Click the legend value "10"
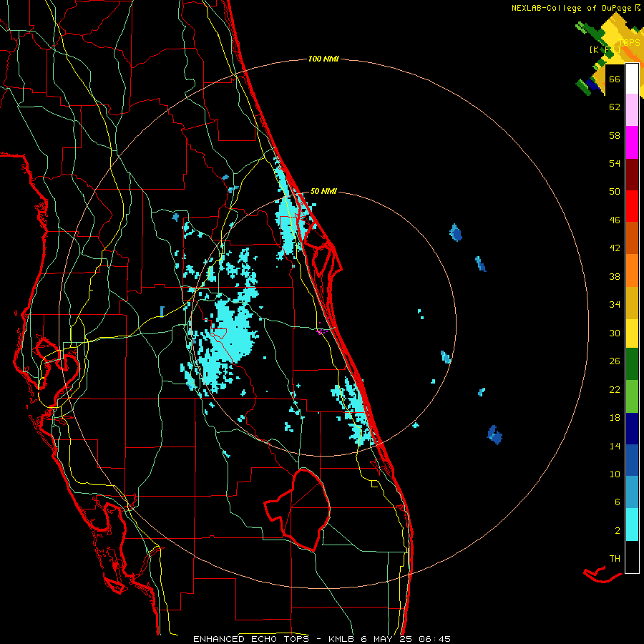644x644 pixels. [x=615, y=474]
